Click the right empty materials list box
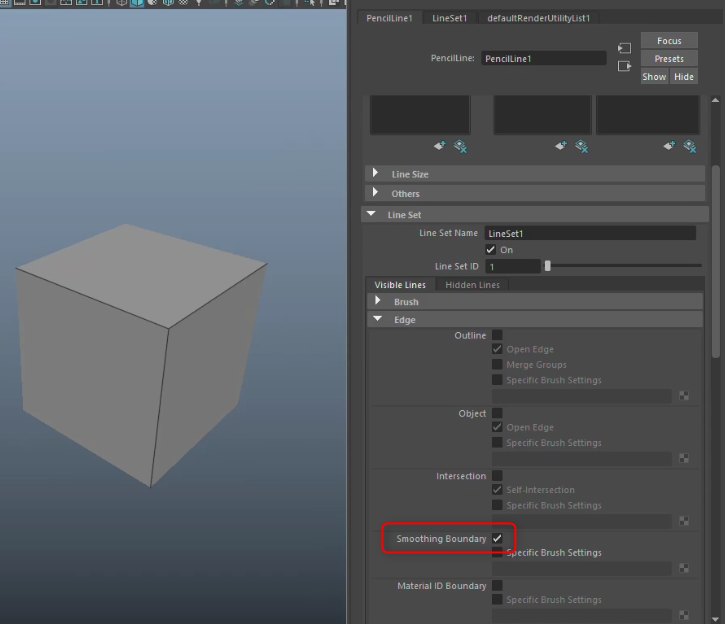The width and height of the screenshot is (725, 624). (647, 115)
